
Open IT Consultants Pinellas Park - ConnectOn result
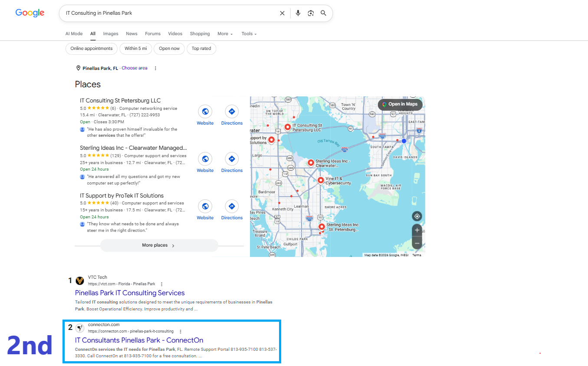139,340
